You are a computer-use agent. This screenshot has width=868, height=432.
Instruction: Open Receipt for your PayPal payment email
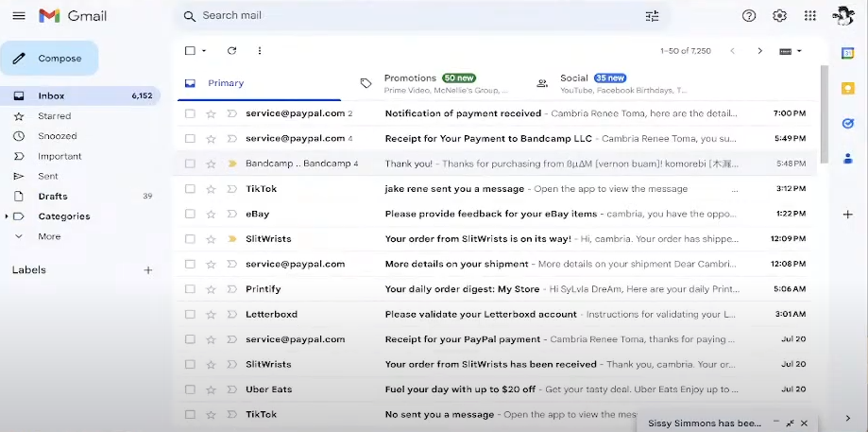click(x=462, y=339)
